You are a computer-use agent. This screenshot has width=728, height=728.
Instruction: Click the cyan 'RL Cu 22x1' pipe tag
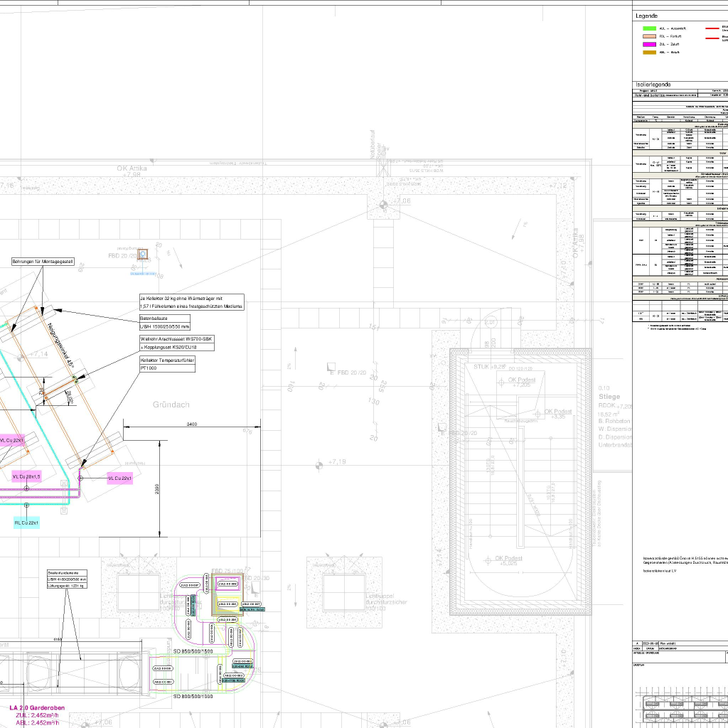[27, 523]
